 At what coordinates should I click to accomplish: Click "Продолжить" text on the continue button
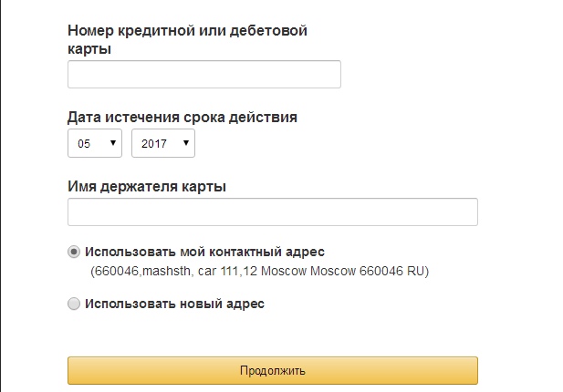point(272,371)
